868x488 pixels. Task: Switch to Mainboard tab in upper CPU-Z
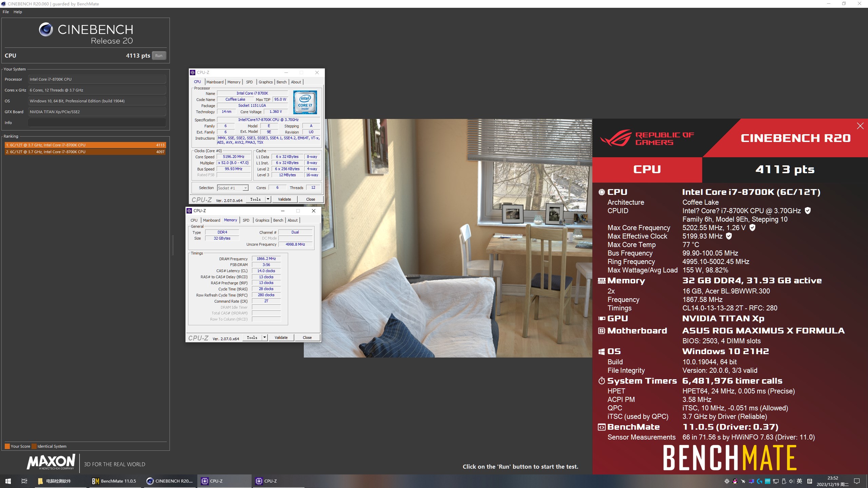215,82
